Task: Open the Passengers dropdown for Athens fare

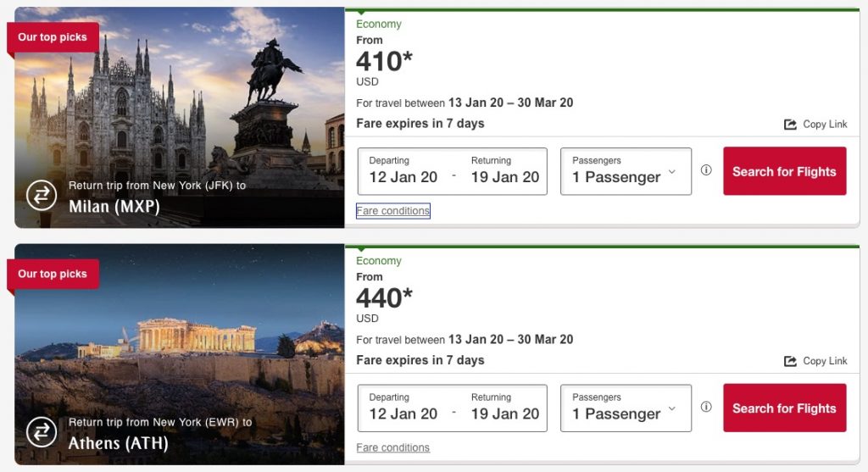Action: click(x=626, y=408)
